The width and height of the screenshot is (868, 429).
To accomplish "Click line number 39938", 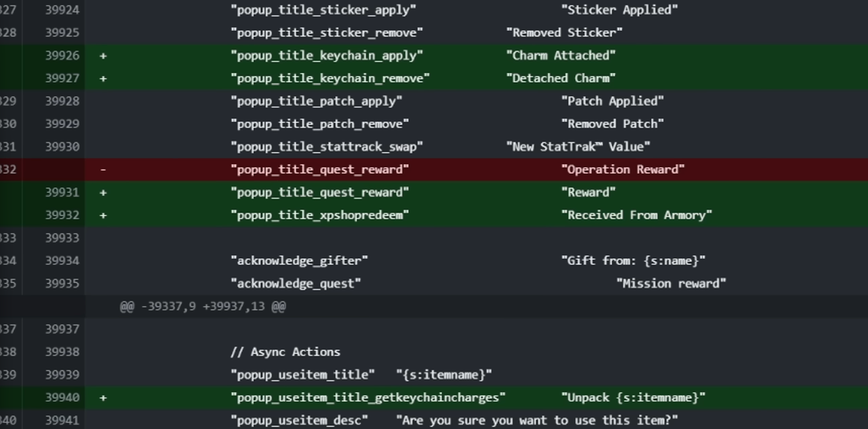I will 62,352.
